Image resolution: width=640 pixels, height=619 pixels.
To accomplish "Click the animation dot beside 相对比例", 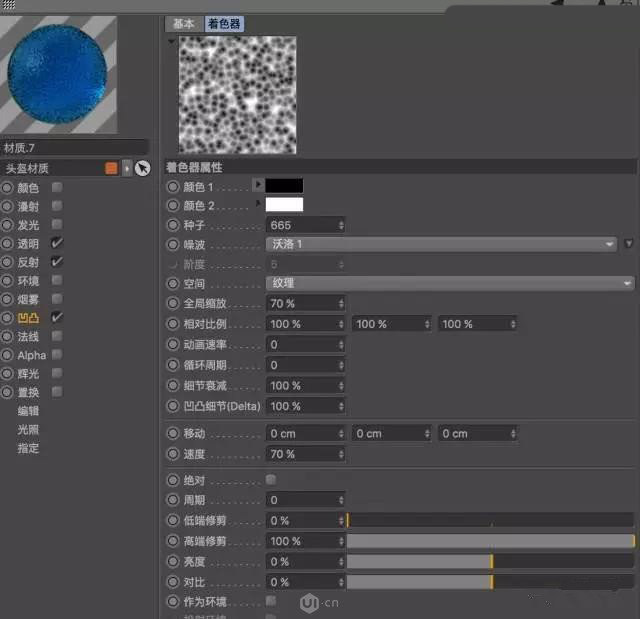I will [173, 324].
